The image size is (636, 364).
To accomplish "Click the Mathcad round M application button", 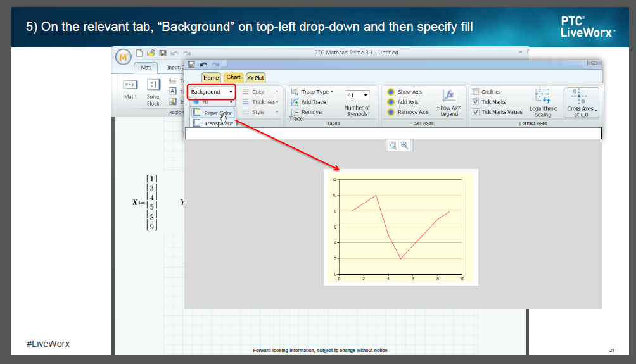I will [x=123, y=57].
